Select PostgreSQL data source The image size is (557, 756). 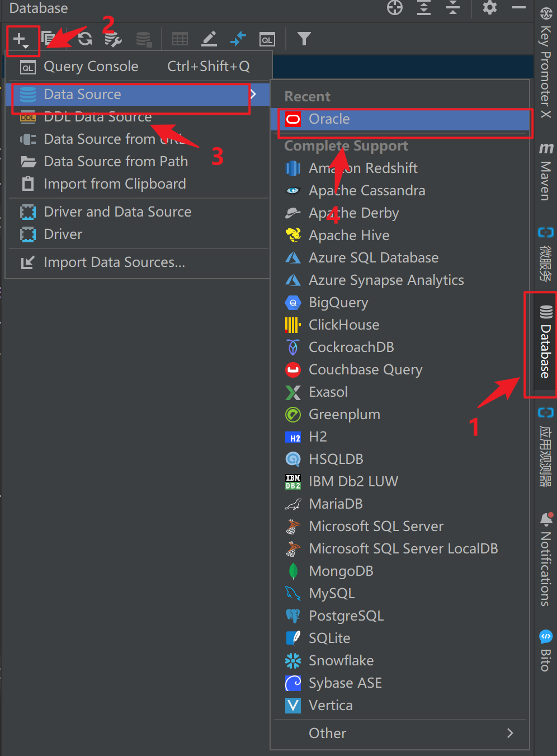tap(400, 616)
